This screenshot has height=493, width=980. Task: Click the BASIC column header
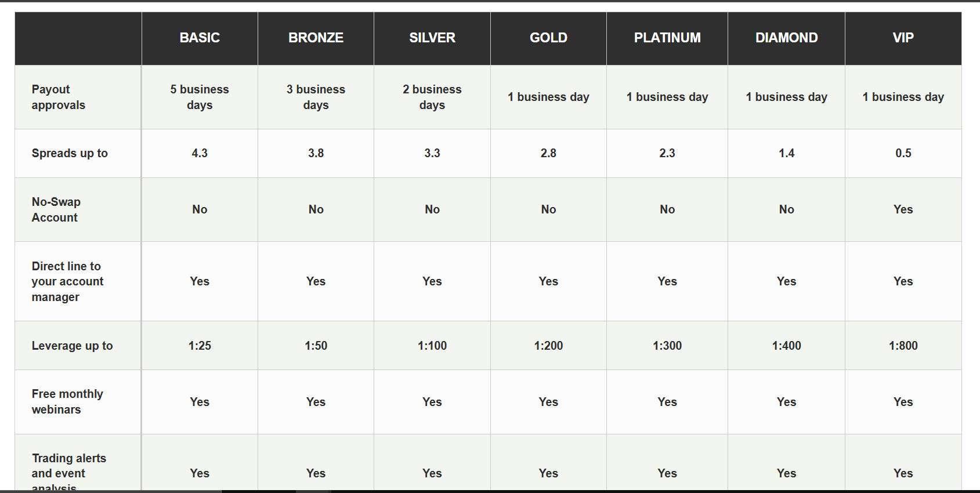pyautogui.click(x=200, y=38)
